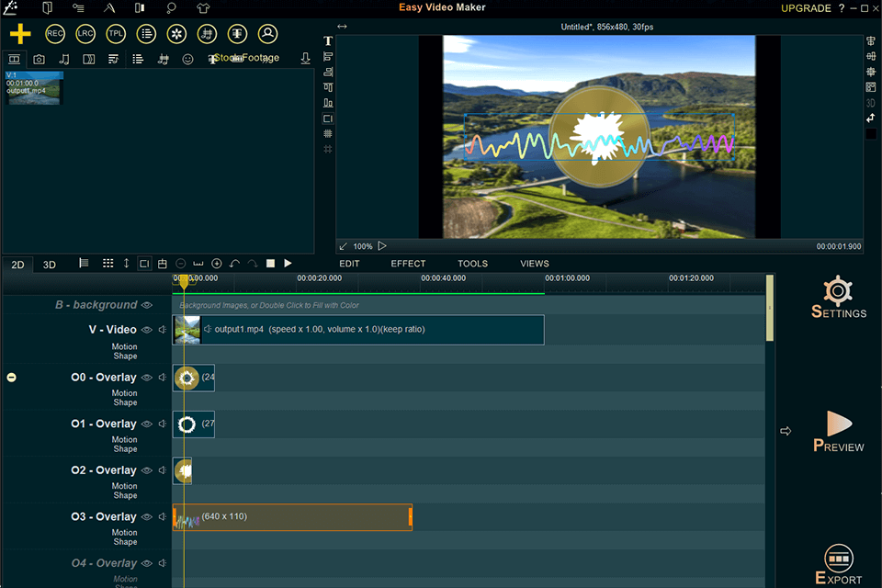The width and height of the screenshot is (882, 588).
Task: Open the TPL templates button
Action: click(x=116, y=34)
